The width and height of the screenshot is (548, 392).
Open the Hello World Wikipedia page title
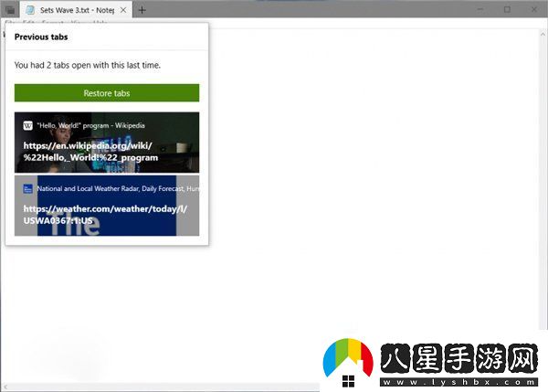click(x=90, y=125)
